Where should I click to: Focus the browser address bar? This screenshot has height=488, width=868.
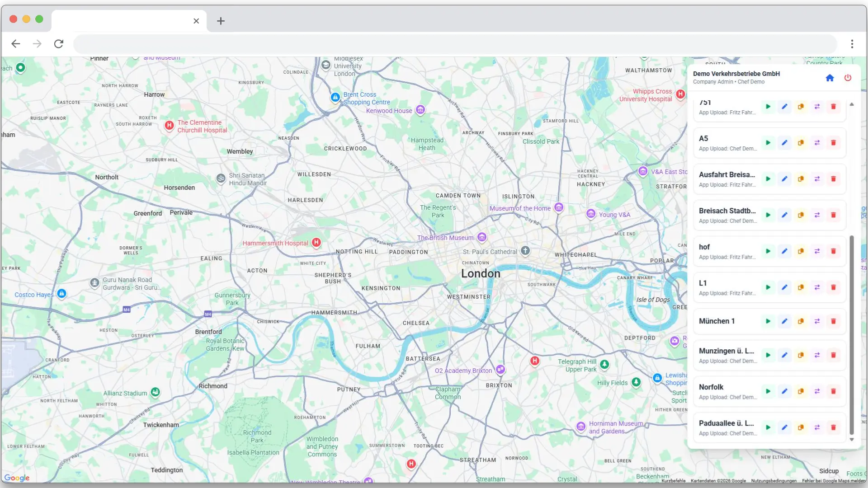click(455, 44)
